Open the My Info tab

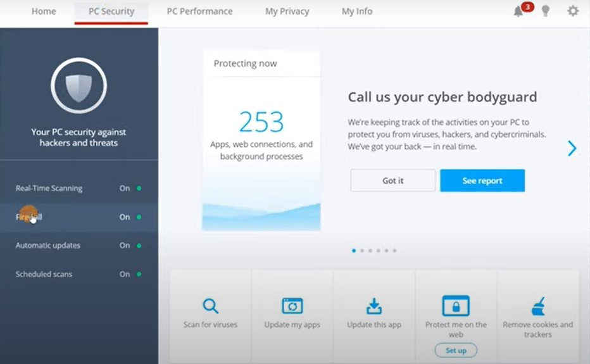click(357, 11)
